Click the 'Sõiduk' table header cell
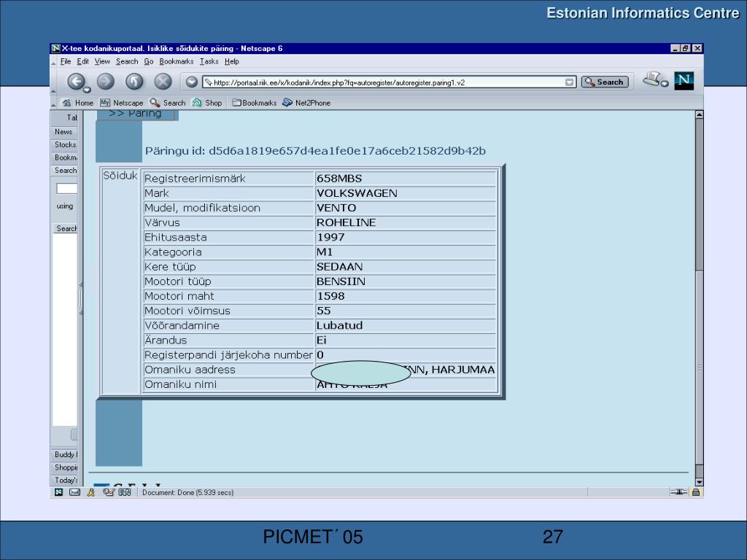The image size is (747, 560). pos(120,281)
